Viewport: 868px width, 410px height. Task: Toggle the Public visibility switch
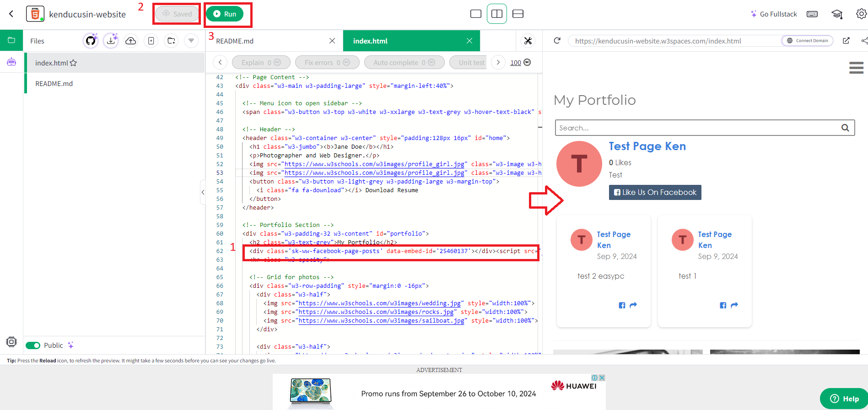point(33,345)
